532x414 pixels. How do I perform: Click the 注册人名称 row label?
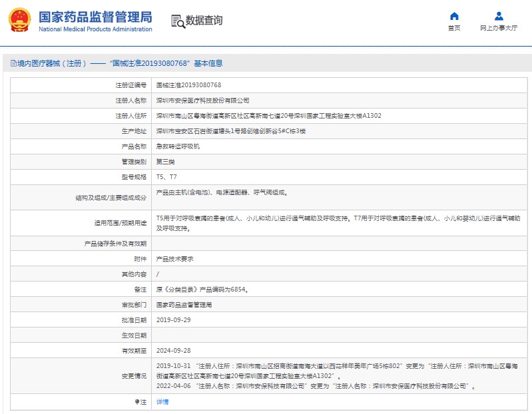pos(131,101)
